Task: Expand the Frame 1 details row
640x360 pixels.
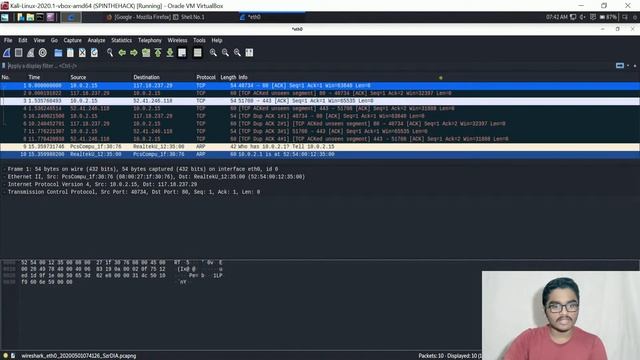Action: pos(4,169)
